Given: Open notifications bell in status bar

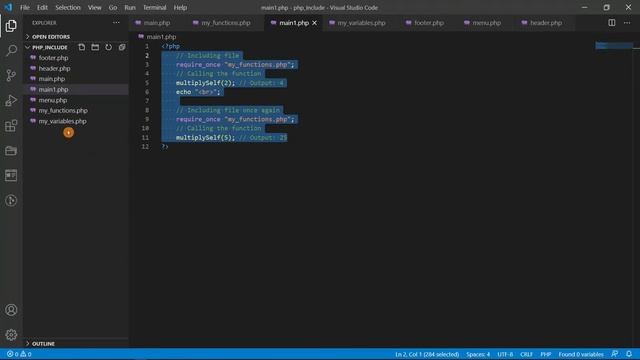Looking at the screenshot, I should tap(629, 354).
